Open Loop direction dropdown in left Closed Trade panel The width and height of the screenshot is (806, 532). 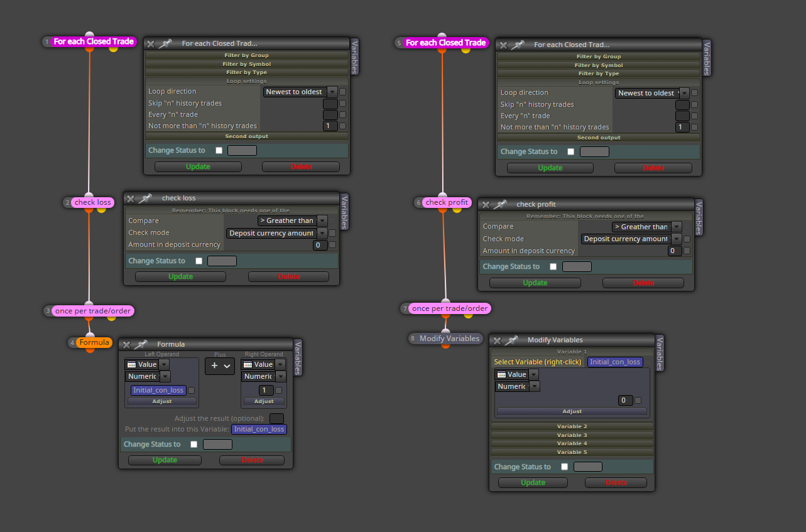click(300, 92)
